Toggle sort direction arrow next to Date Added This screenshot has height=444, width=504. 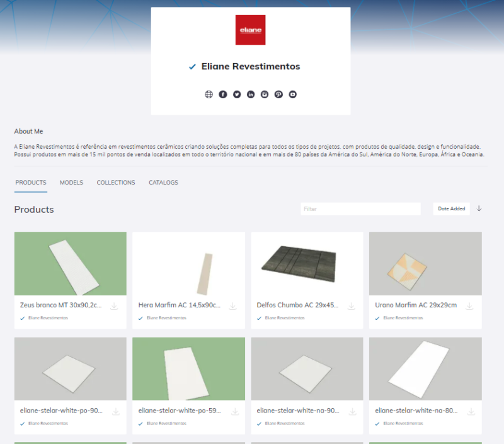(479, 208)
